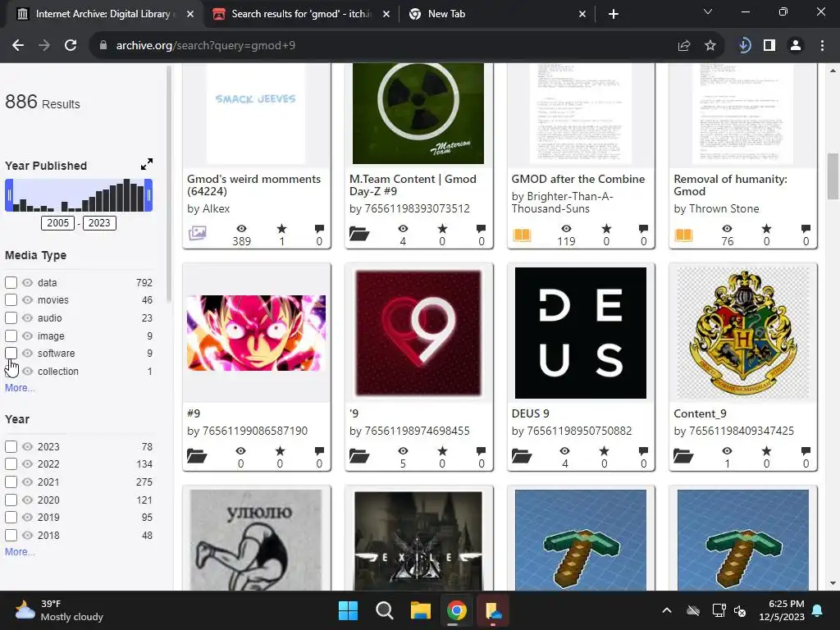Toggle the Chrome side panel icon
This screenshot has height=630, width=840.
point(769,46)
